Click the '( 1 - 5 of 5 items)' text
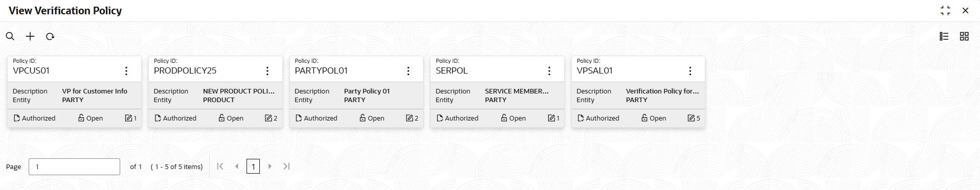 coord(176,167)
